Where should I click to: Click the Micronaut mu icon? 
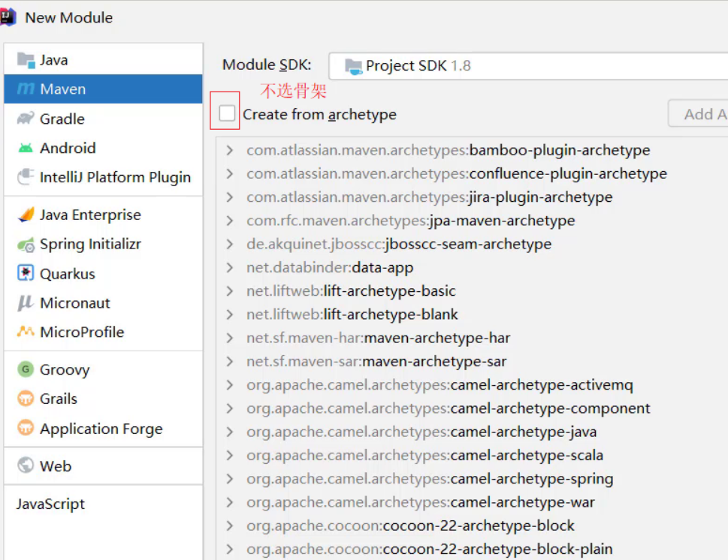[x=26, y=303]
